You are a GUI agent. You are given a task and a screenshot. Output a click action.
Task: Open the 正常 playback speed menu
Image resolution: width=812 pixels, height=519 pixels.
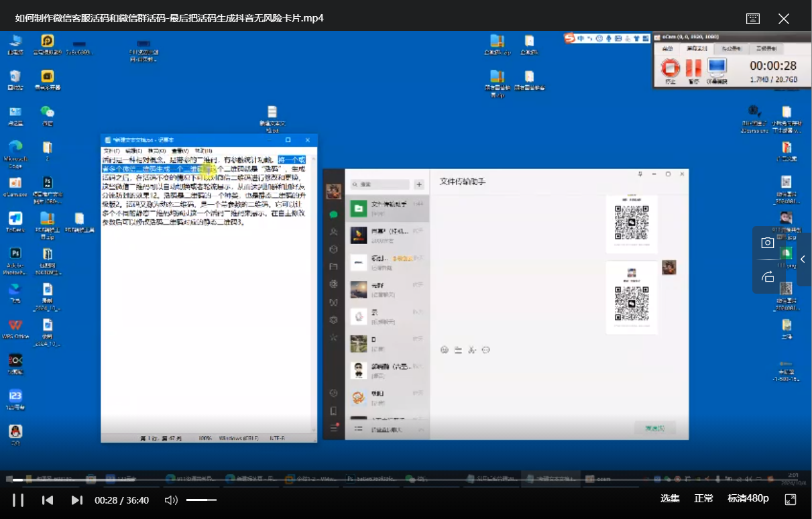pyautogui.click(x=703, y=499)
